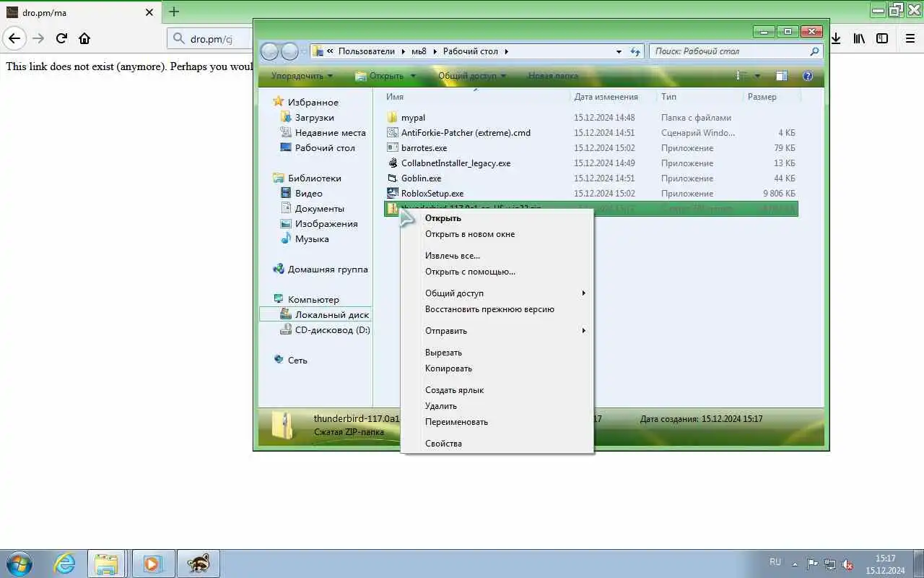The image size is (924, 578).
Task: Open Музыка library in sidebar
Action: click(x=312, y=239)
